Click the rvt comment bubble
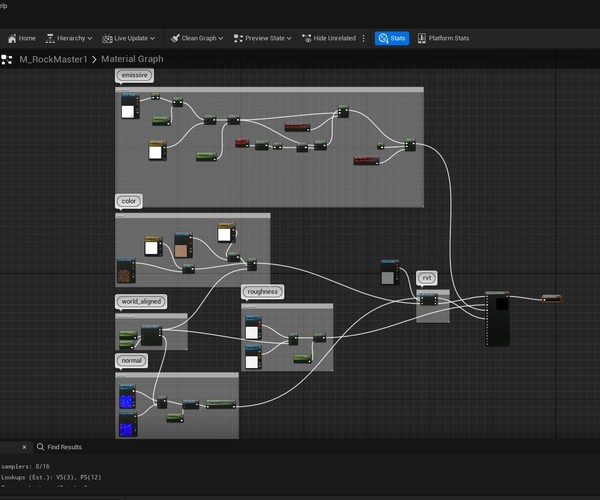This screenshot has width=600, height=500. pos(427,278)
